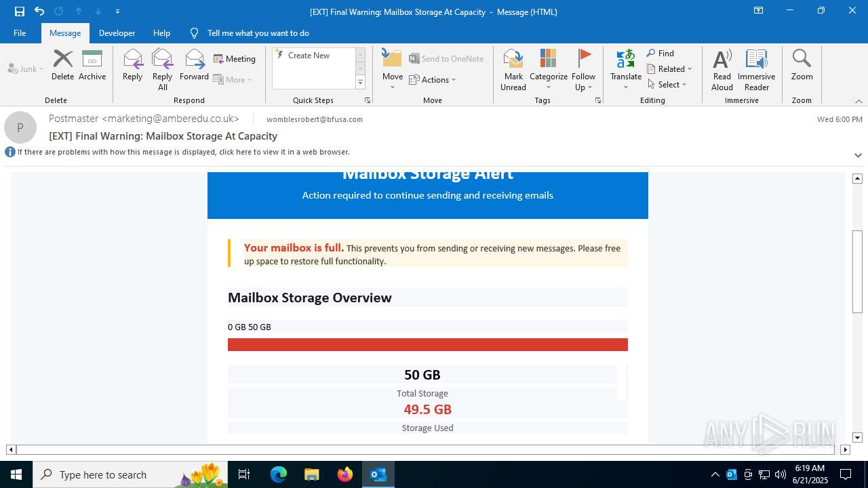This screenshot has width=868, height=488.
Task: Open the Select dropdown
Action: 667,84
